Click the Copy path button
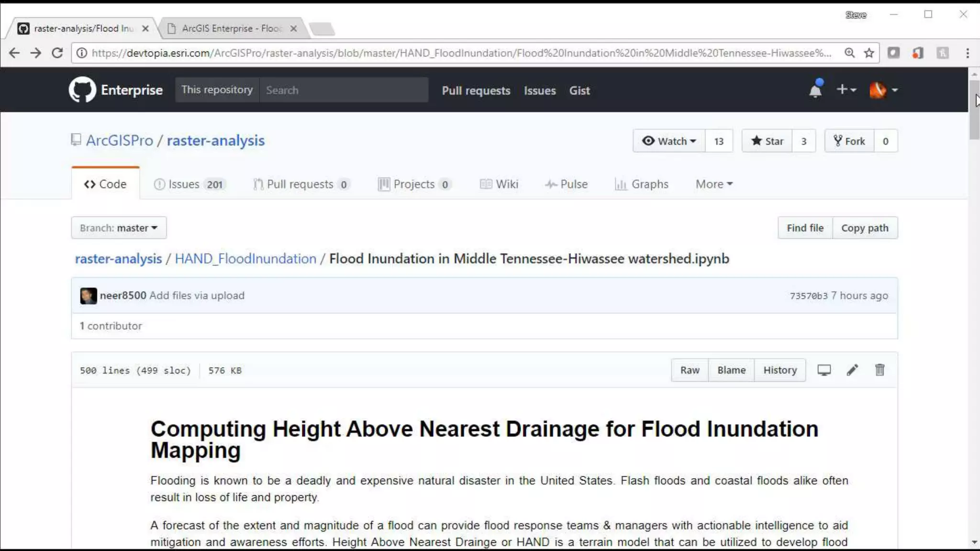This screenshot has width=980, height=551. [x=865, y=228]
